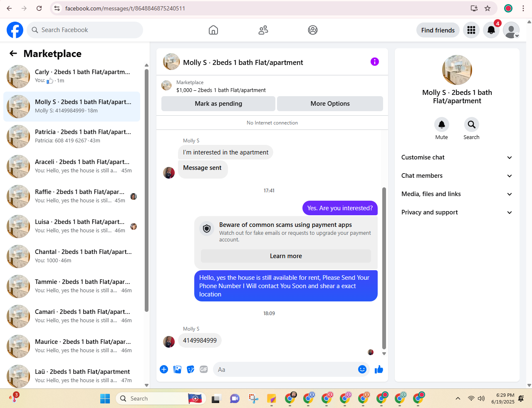Open conversation information purple icon
The image size is (532, 408).
(x=375, y=62)
